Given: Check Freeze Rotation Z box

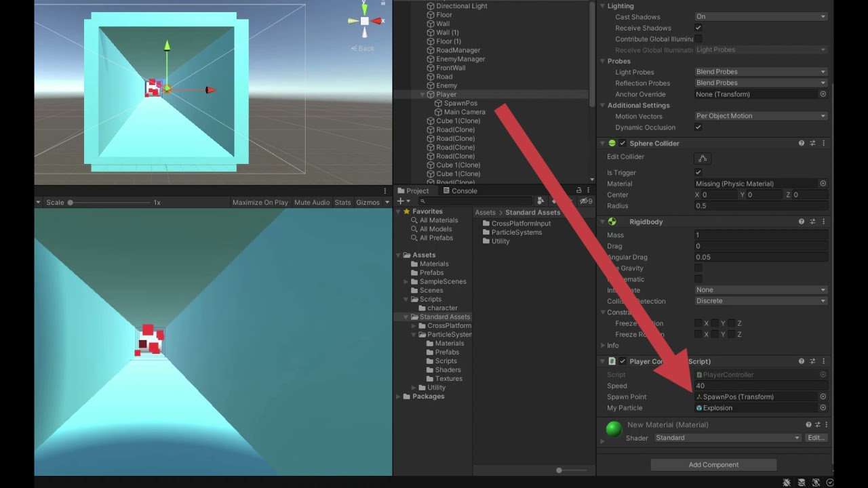Looking at the screenshot, I should coord(731,334).
